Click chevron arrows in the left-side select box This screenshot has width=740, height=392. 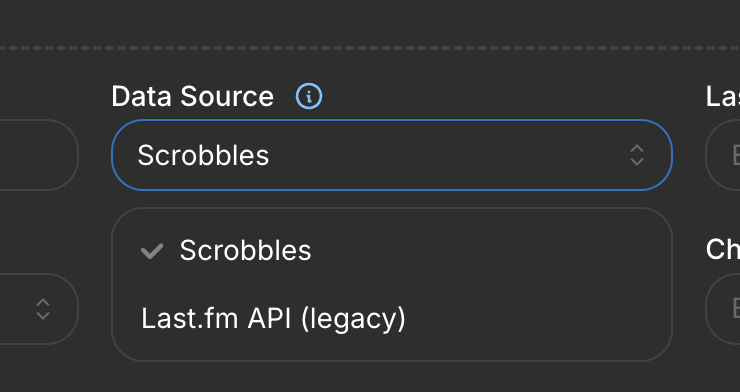point(43,309)
